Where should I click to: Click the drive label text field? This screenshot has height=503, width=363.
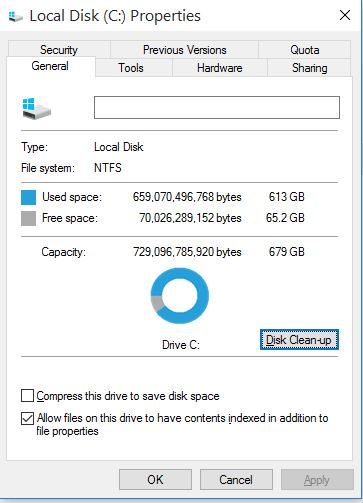(x=217, y=107)
